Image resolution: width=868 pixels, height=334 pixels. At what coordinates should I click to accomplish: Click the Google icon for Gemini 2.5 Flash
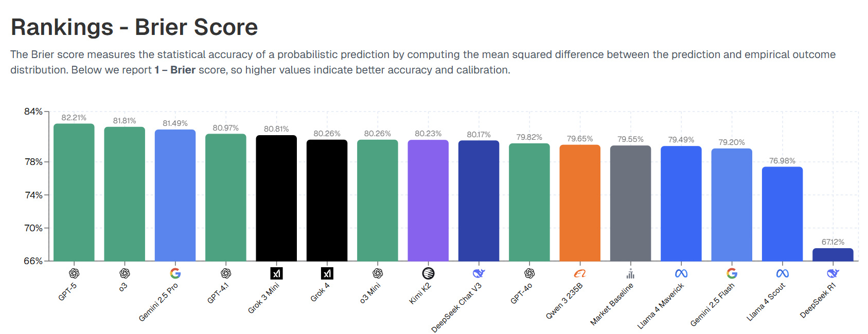[x=732, y=273]
